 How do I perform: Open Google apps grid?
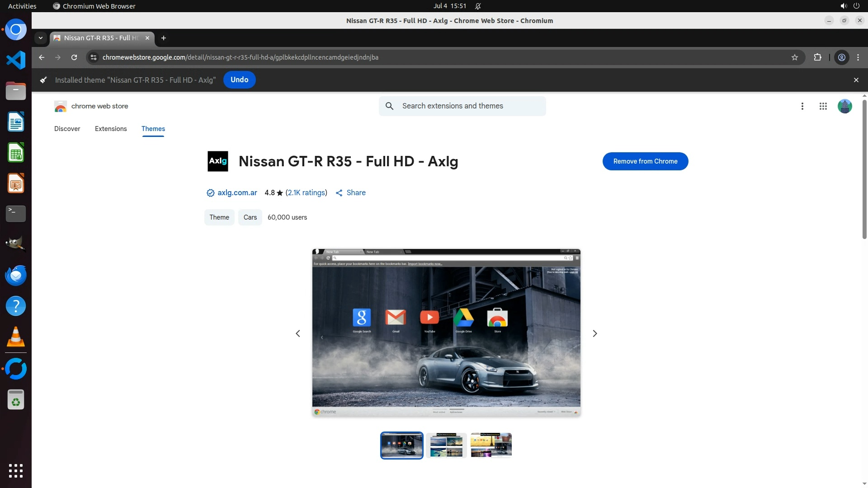pyautogui.click(x=823, y=106)
